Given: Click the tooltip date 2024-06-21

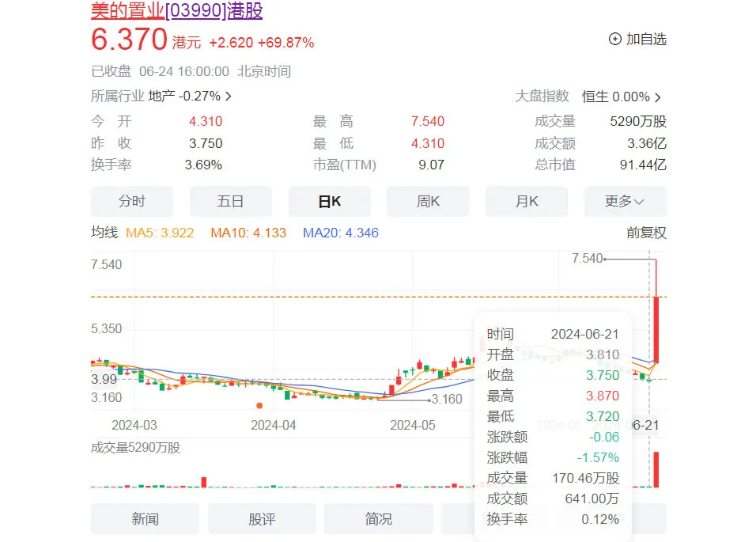Looking at the screenshot, I should click(584, 334).
